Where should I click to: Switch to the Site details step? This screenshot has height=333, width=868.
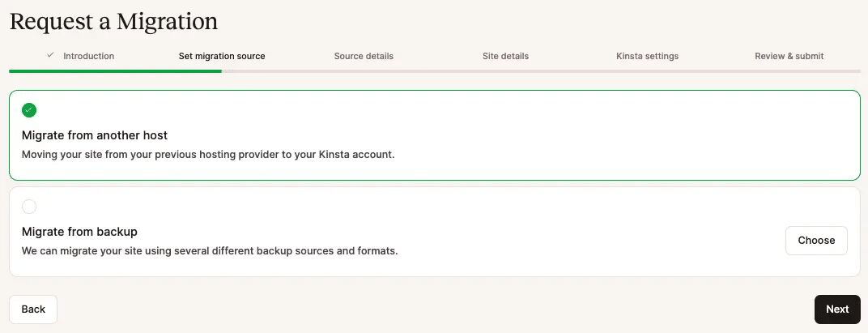tap(505, 56)
